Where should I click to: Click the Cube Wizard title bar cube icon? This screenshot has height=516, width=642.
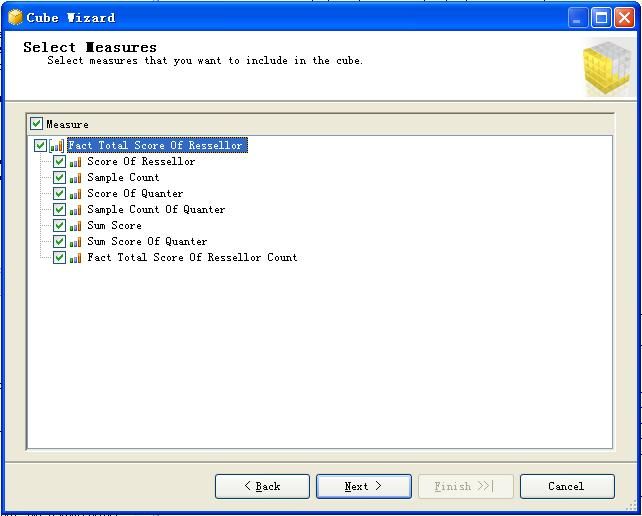click(x=15, y=18)
